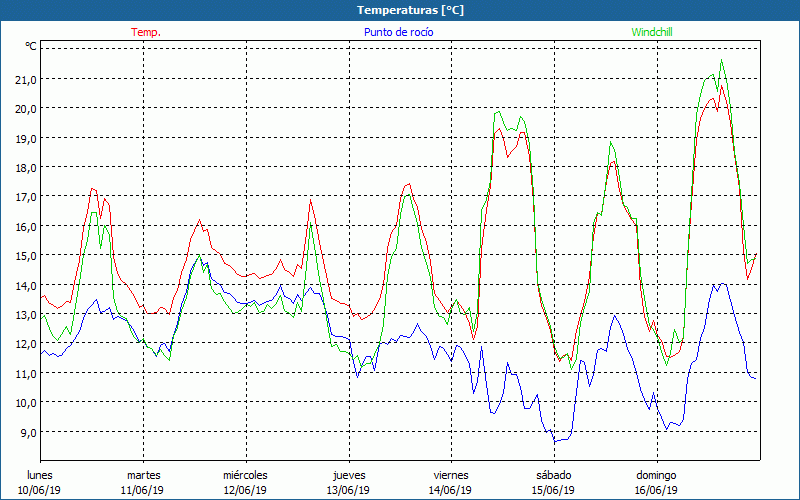
Task: Click the 20,0 y-axis value
Action: pyautogui.click(x=26, y=109)
